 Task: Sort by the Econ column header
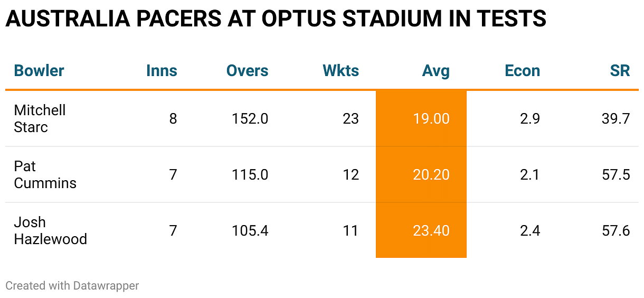[522, 71]
